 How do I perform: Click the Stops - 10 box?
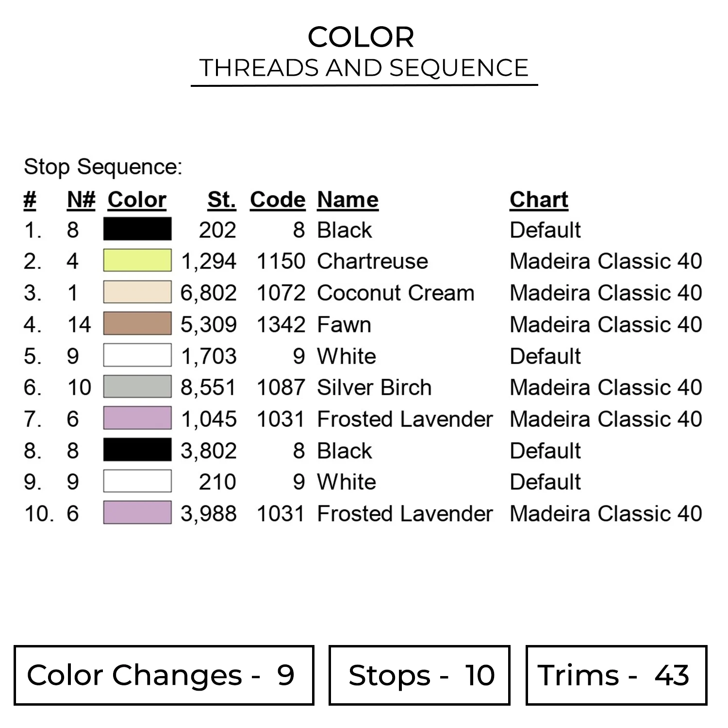[x=419, y=675]
